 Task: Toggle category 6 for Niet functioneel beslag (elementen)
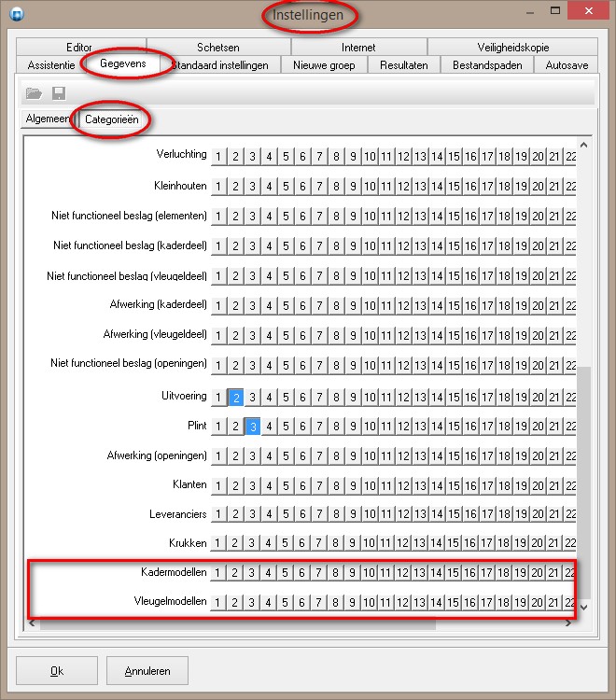click(x=302, y=217)
